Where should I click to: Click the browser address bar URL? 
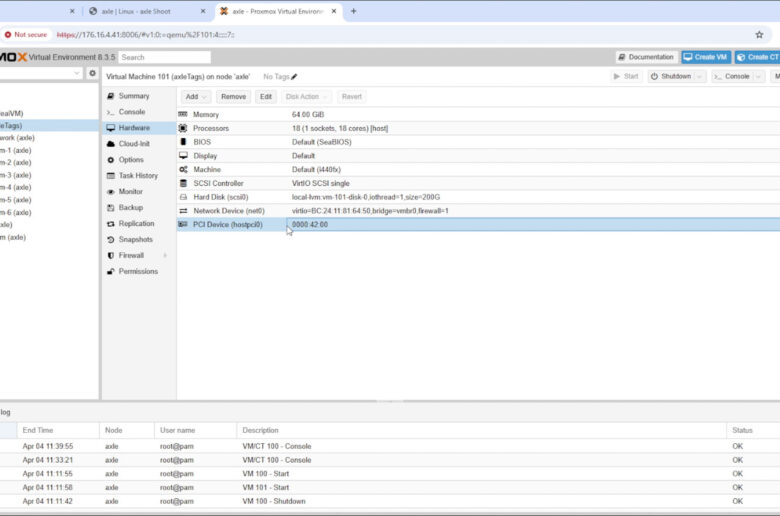tap(145, 35)
